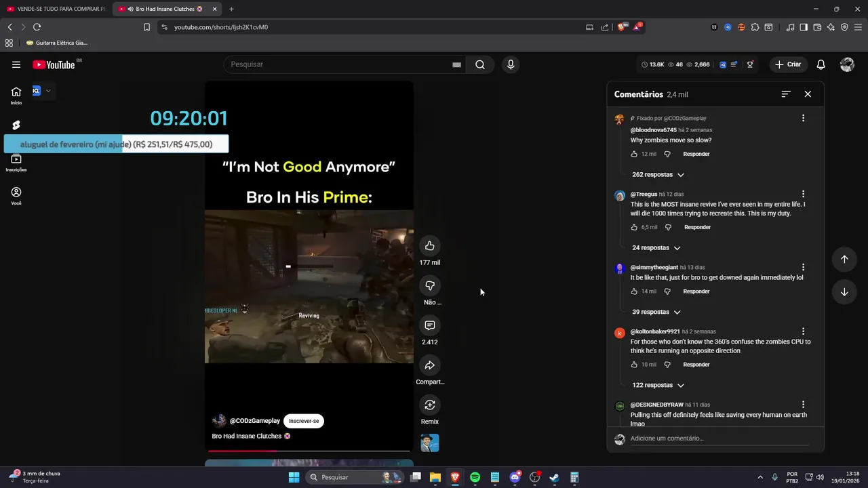
Task: Open the IQ extension dropdown near sidebar
Action: (47, 90)
